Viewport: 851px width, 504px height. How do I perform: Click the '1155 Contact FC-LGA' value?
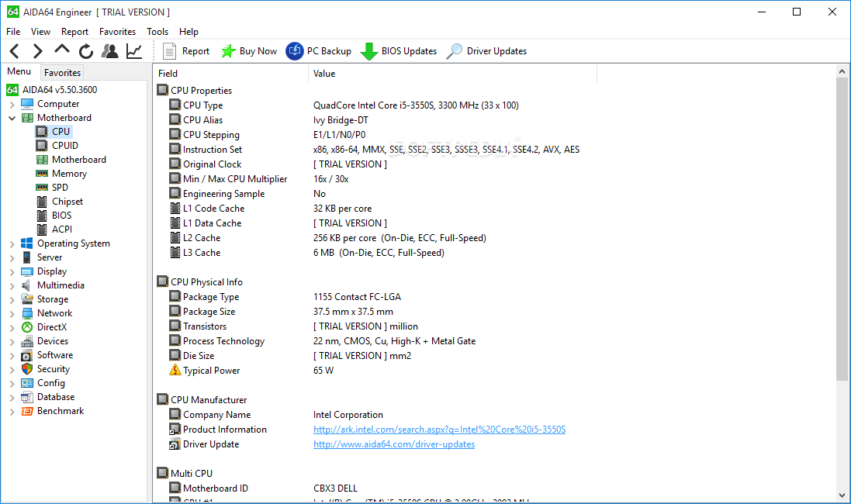[x=357, y=297]
